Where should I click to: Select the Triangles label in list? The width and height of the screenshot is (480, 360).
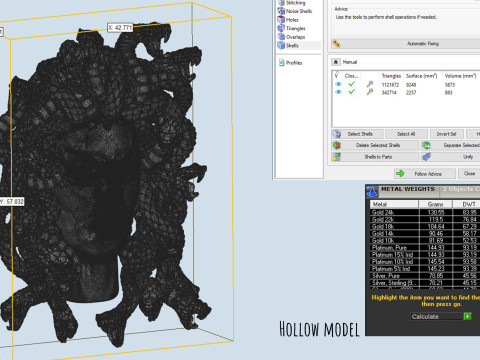(x=296, y=28)
